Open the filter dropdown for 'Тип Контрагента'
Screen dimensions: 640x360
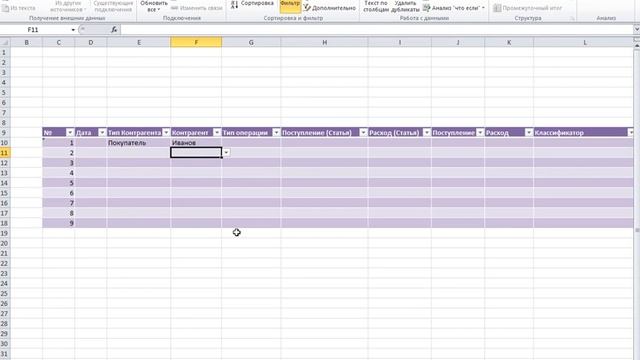[x=166, y=133]
